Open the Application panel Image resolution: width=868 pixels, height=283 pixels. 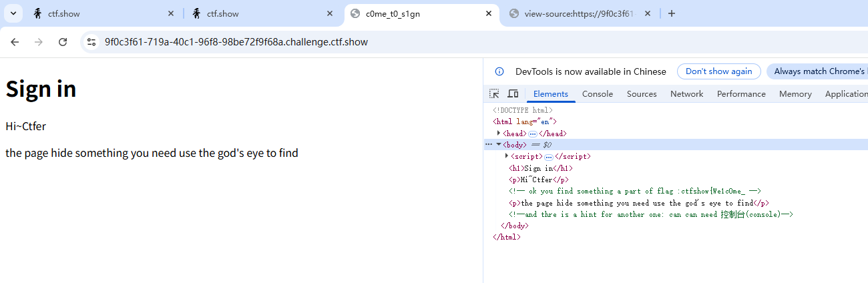(846, 94)
